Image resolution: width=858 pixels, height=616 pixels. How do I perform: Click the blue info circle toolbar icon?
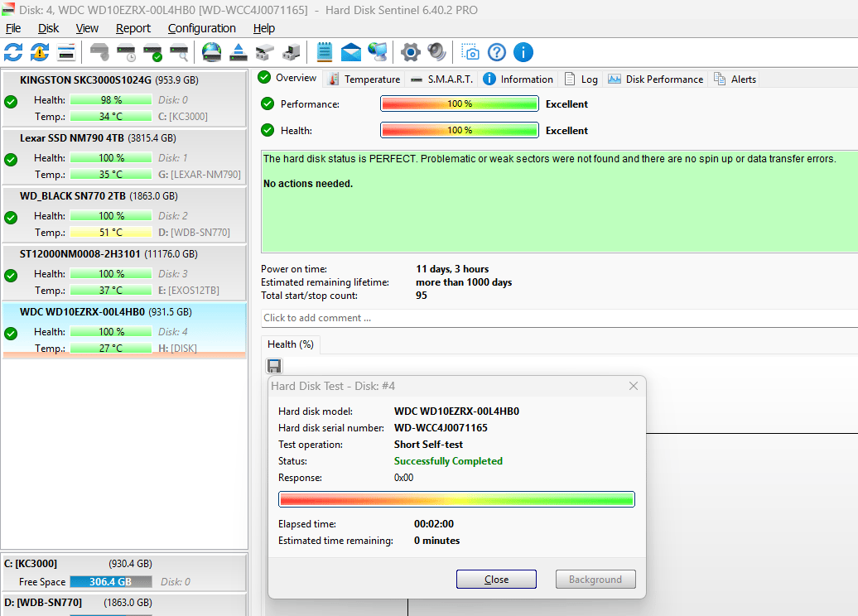tap(523, 52)
